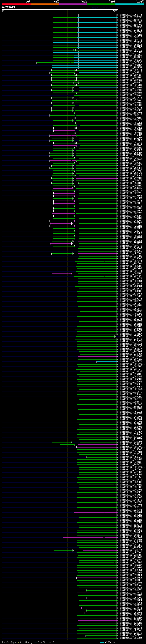Click label UniRef100_Q6UBI3

click(131, 37)
